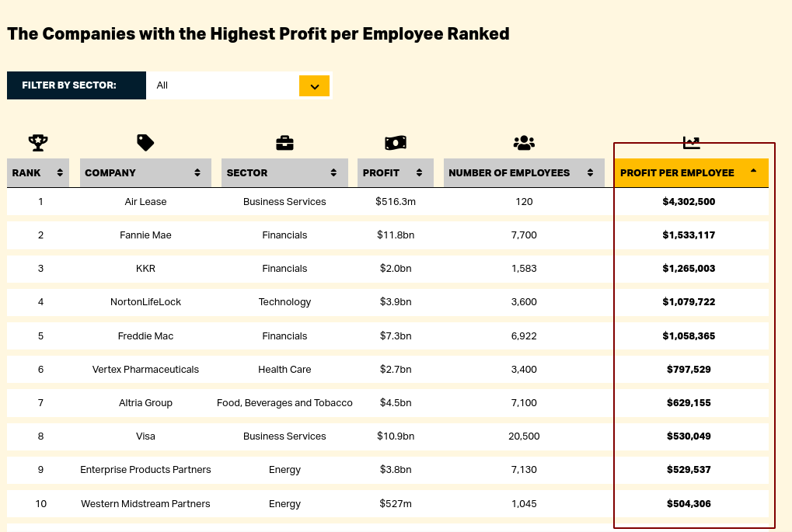Viewport: 792px width, 532px height.
Task: Click the $529,537 profit per employee value
Action: (x=689, y=469)
